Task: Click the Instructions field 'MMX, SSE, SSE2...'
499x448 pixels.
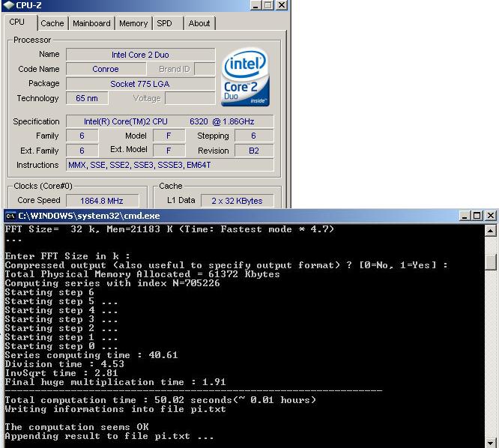Action: click(x=169, y=165)
